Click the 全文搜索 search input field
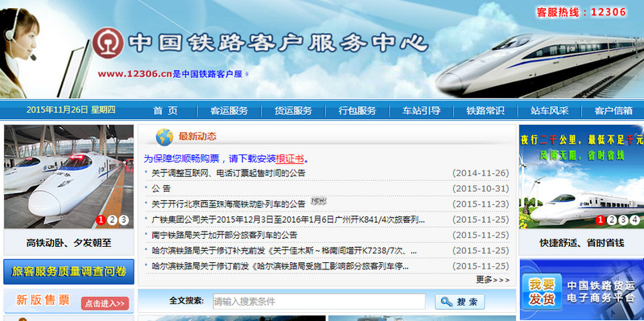Image resolution: width=644 pixels, height=321 pixels. [319, 302]
